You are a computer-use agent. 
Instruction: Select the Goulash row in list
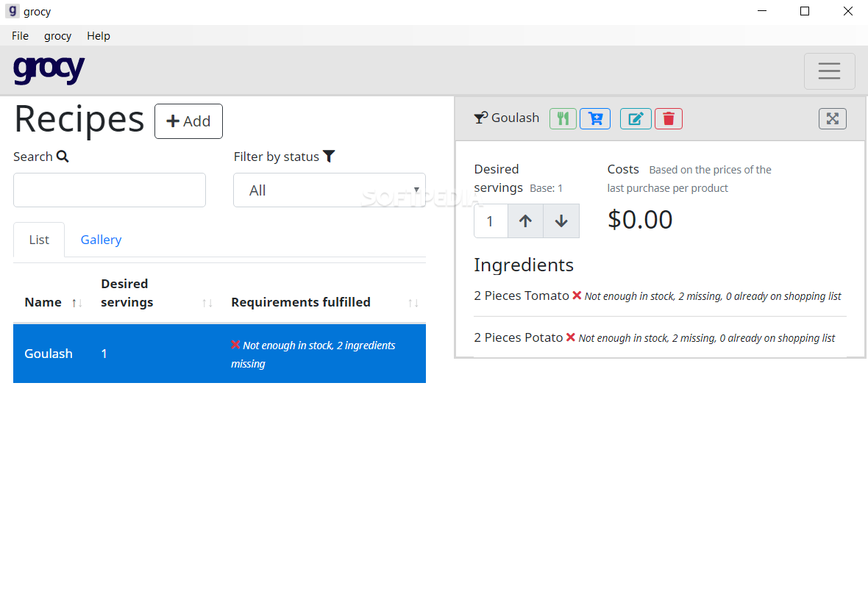click(219, 354)
